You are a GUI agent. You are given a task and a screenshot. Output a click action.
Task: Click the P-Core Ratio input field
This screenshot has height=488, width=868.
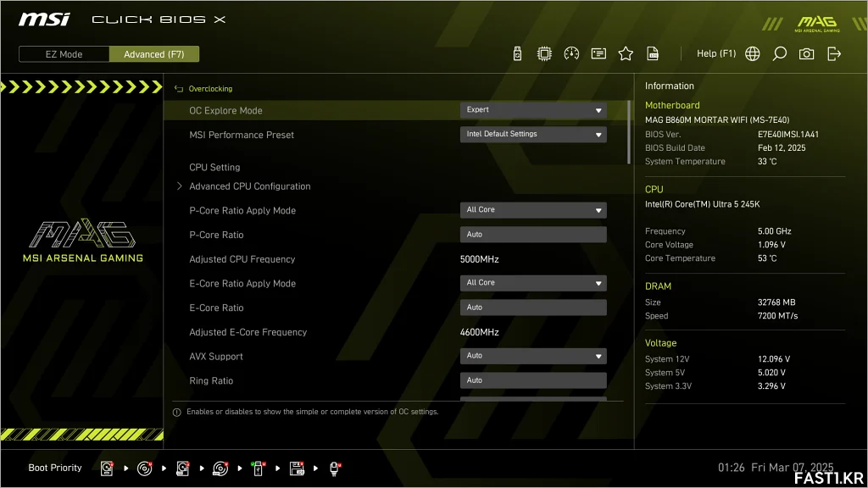[x=533, y=235]
